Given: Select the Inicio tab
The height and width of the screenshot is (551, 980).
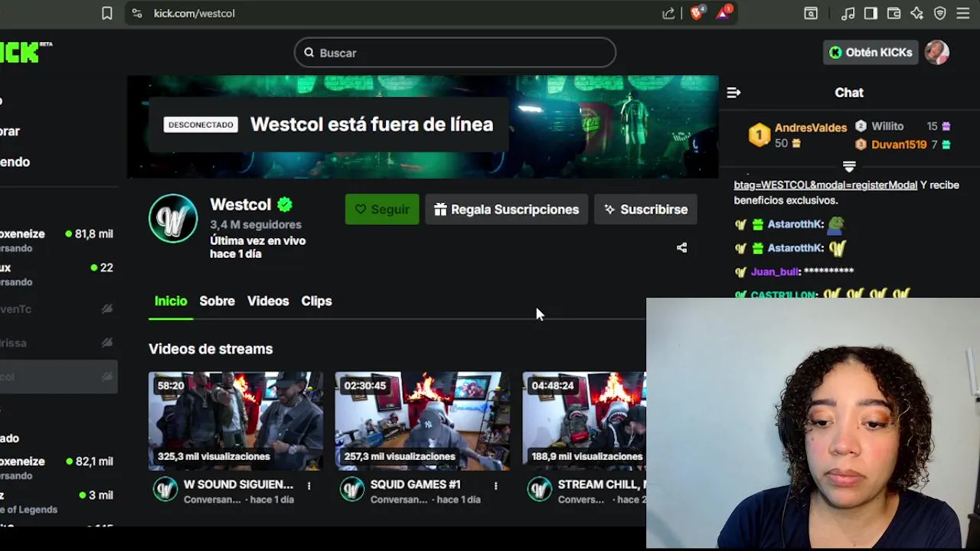Looking at the screenshot, I should (171, 301).
